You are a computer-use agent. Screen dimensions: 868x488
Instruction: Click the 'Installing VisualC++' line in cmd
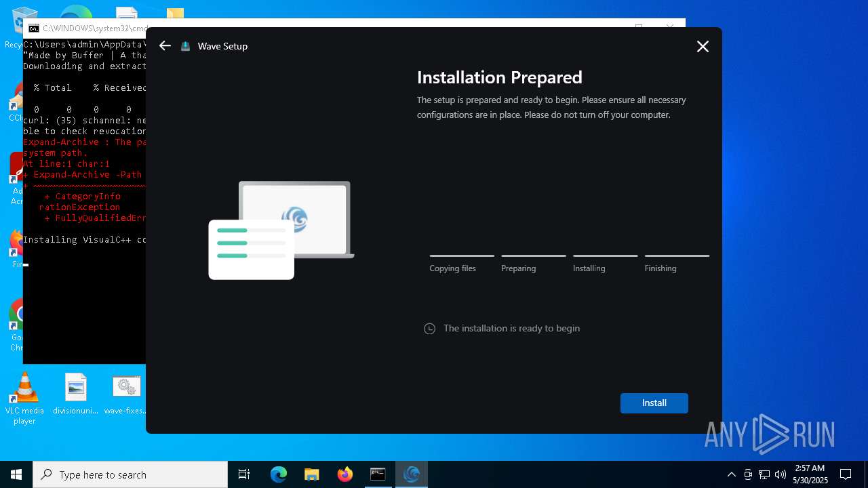click(84, 240)
